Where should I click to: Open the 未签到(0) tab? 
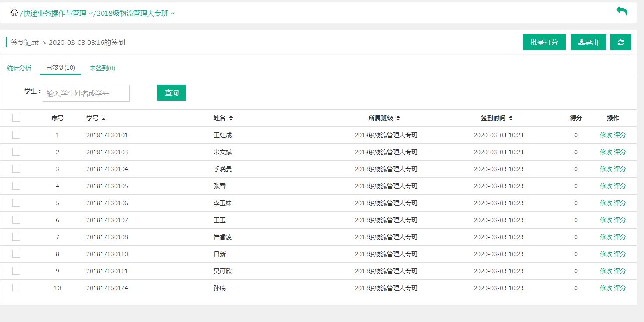[x=102, y=68]
